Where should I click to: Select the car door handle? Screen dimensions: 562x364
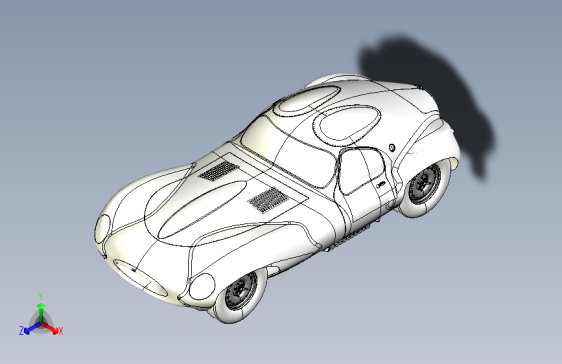point(381,185)
